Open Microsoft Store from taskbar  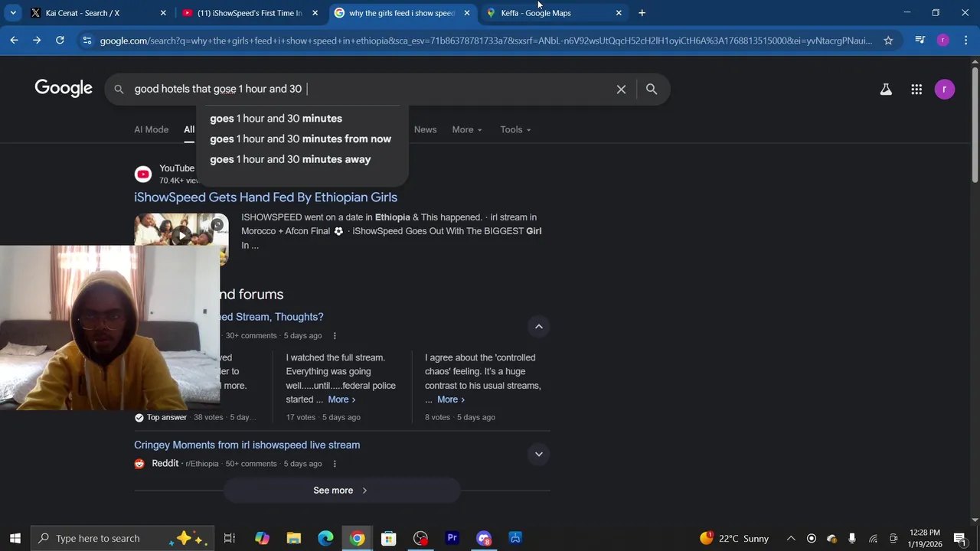(x=389, y=538)
